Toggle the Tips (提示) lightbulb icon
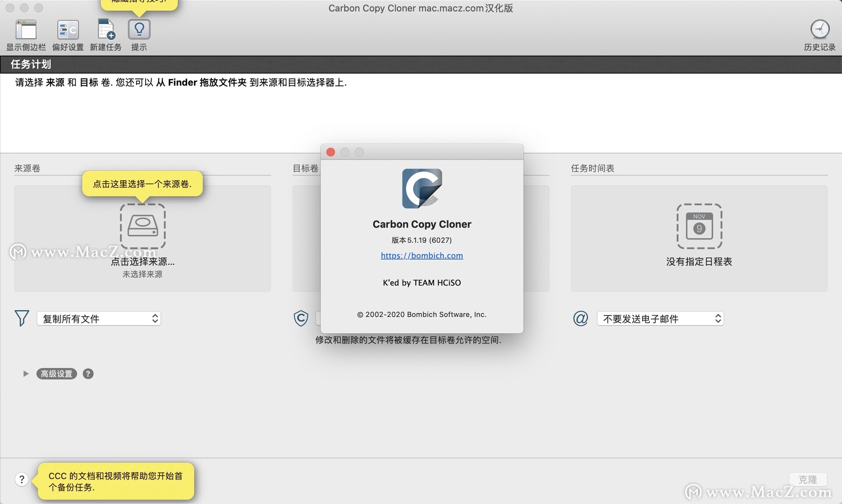This screenshot has width=842, height=504. [139, 30]
